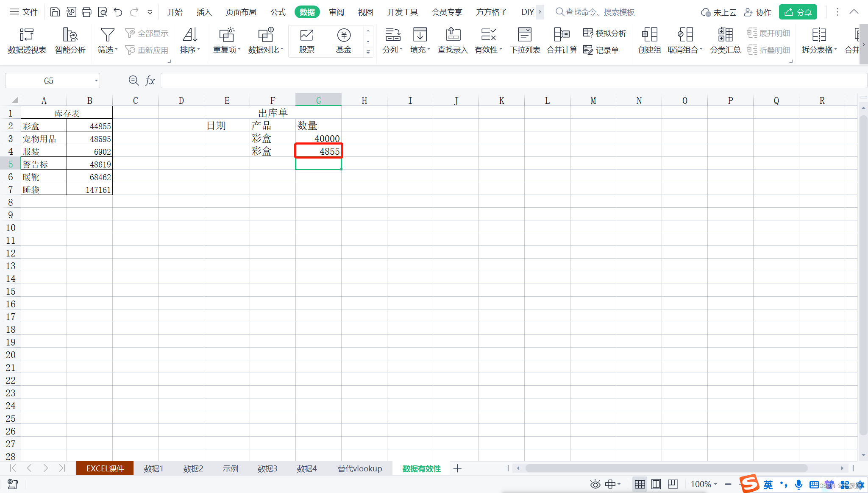Open the 审阅 Review tab
The width and height of the screenshot is (868, 493).
pyautogui.click(x=337, y=12)
